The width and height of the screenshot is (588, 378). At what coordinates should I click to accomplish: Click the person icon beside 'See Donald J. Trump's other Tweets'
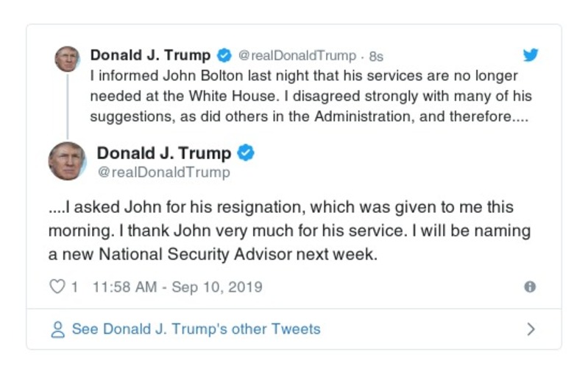pos(58,329)
